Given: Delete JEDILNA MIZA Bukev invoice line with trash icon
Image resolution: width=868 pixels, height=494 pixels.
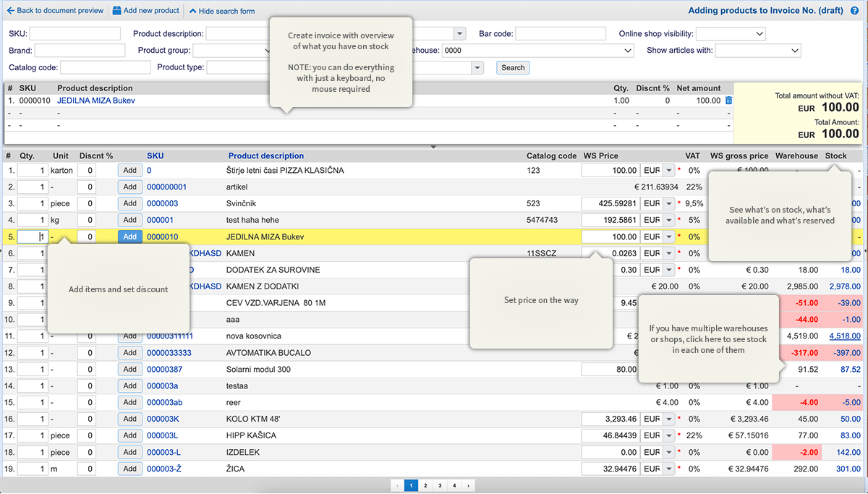Looking at the screenshot, I should pyautogui.click(x=728, y=101).
